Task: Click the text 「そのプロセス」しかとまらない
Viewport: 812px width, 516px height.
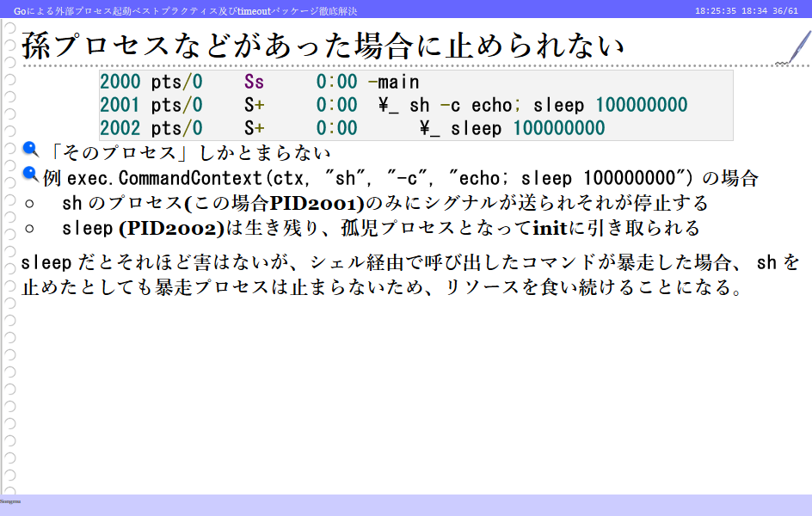Action: (188, 152)
